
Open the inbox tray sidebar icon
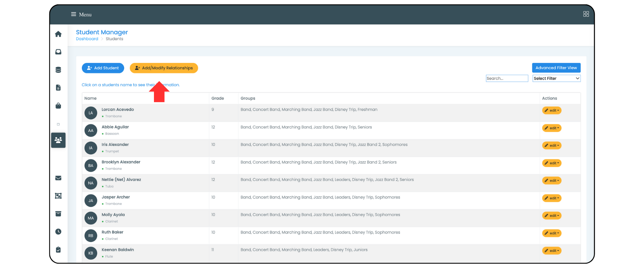click(58, 52)
